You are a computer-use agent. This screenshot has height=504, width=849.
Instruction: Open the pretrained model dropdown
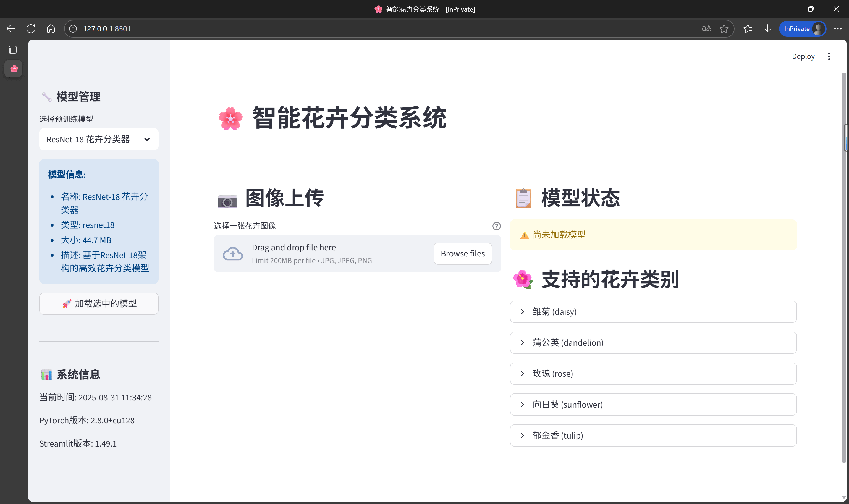[x=98, y=139]
